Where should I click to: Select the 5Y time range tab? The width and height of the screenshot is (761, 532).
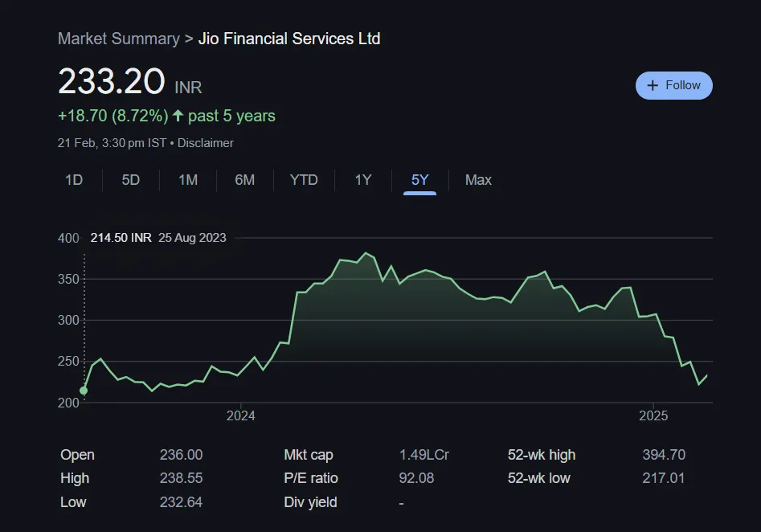pyautogui.click(x=419, y=180)
